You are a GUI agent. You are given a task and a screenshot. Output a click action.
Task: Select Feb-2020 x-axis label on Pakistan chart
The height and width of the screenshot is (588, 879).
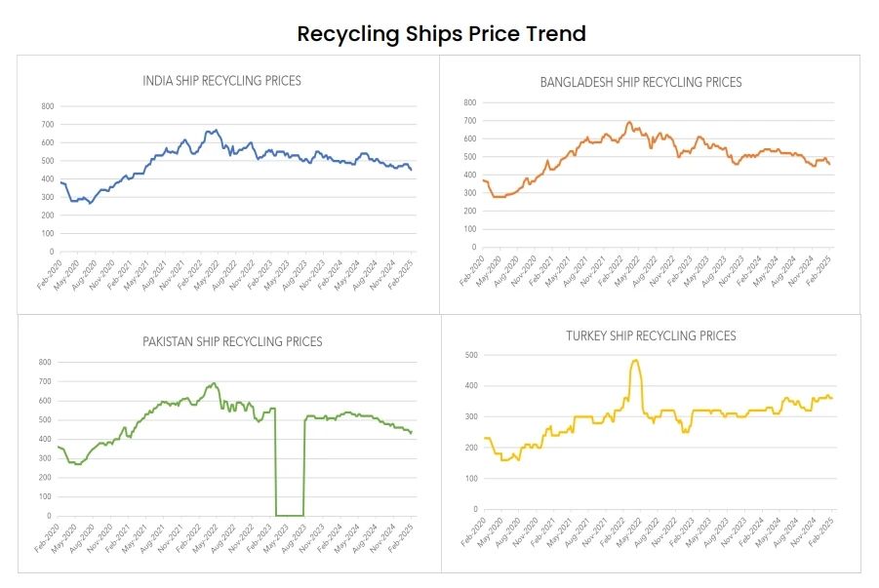[x=47, y=538]
